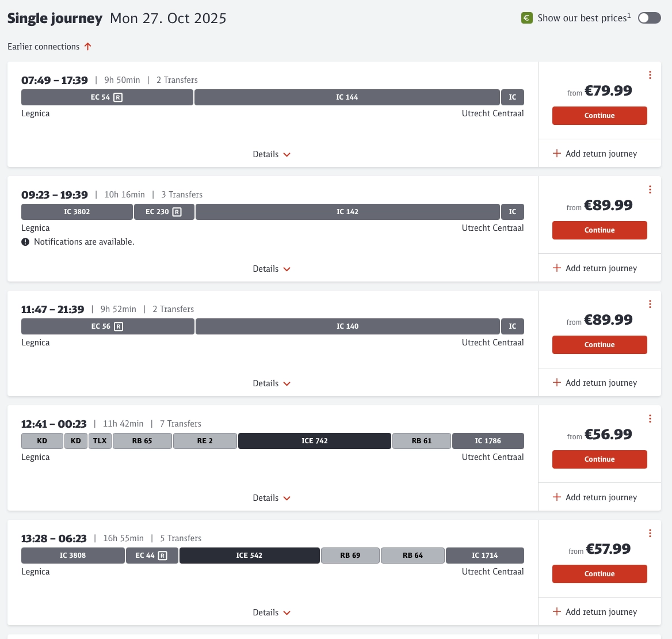This screenshot has height=639, width=672.
Task: Click the green euro best prices icon
Action: [x=526, y=18]
